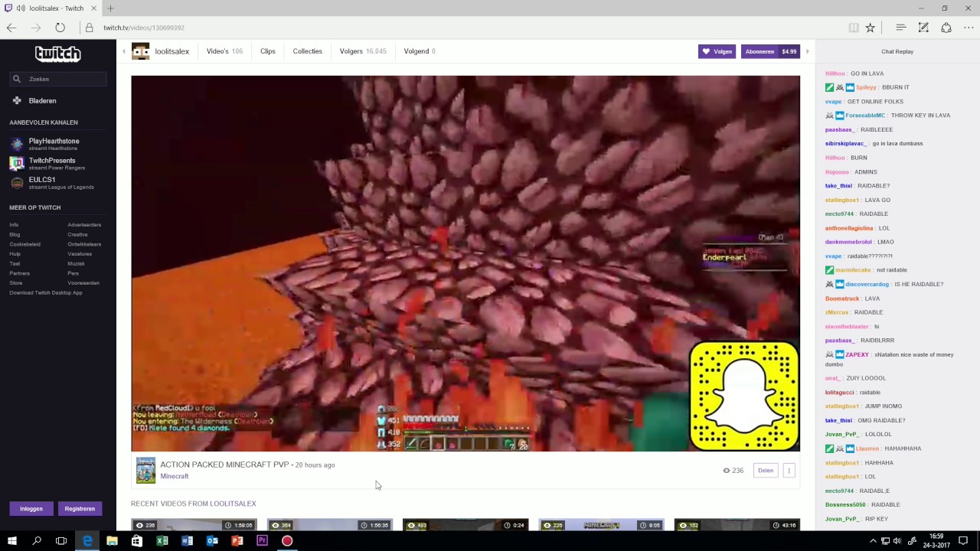Viewport: 980px width, 551px height.
Task: Open Task View on taskbar
Action: (61, 541)
